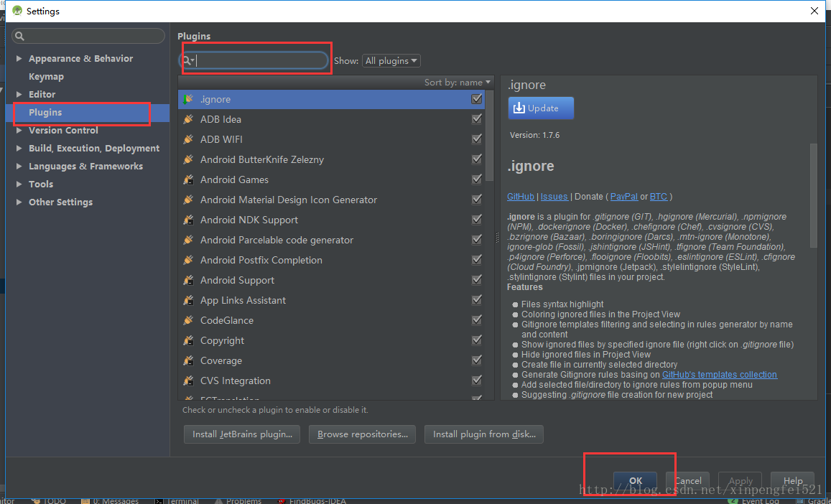Click the Android Studio icon in the title bar
The width and height of the screenshot is (831, 504).
[x=17, y=11]
